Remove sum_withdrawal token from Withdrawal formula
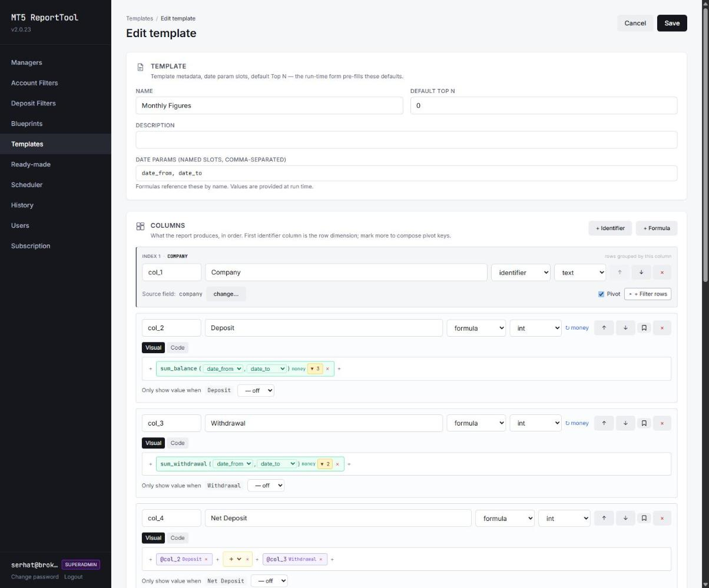709x588 pixels. (x=337, y=464)
